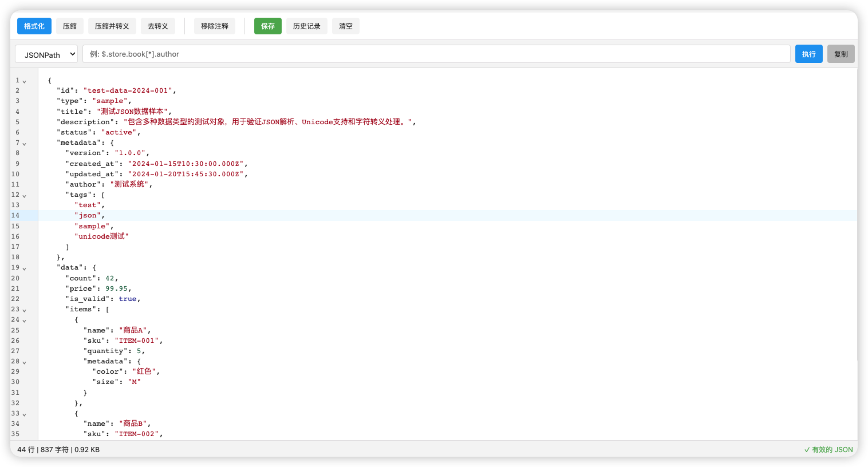Click the 压缩并转义 button
Screen dimensions: 868x467
point(112,26)
